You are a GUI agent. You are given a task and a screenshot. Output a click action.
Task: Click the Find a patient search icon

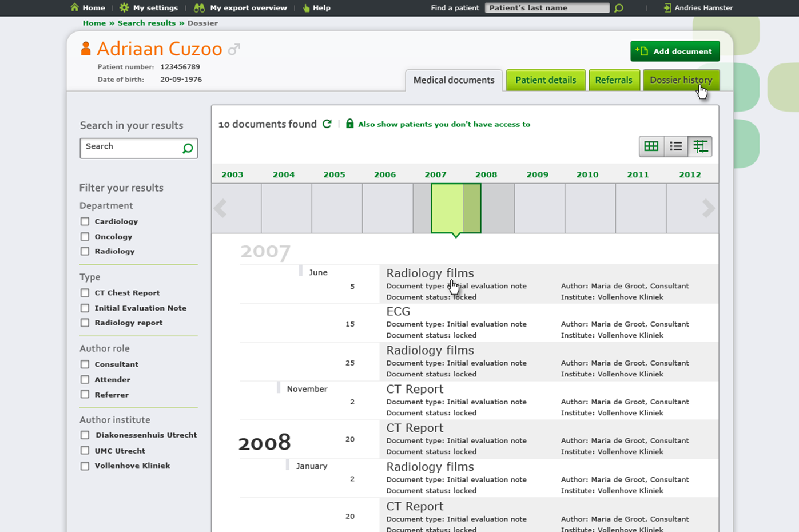pyautogui.click(x=619, y=8)
